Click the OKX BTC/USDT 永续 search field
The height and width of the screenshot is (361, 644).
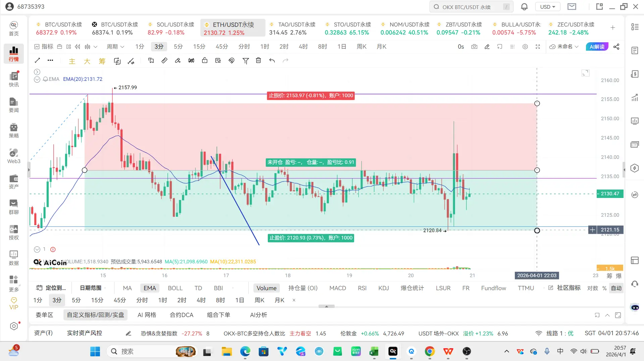(471, 7)
